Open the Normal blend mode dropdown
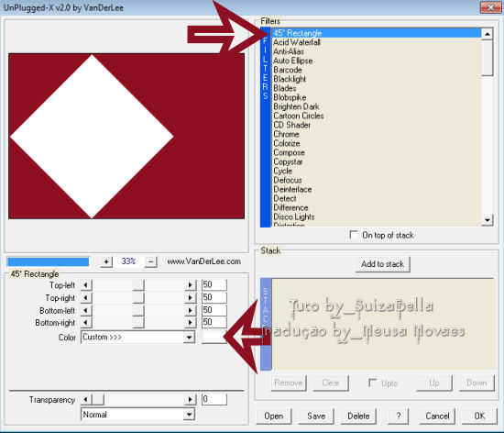The width and height of the screenshot is (504, 433). [x=137, y=415]
